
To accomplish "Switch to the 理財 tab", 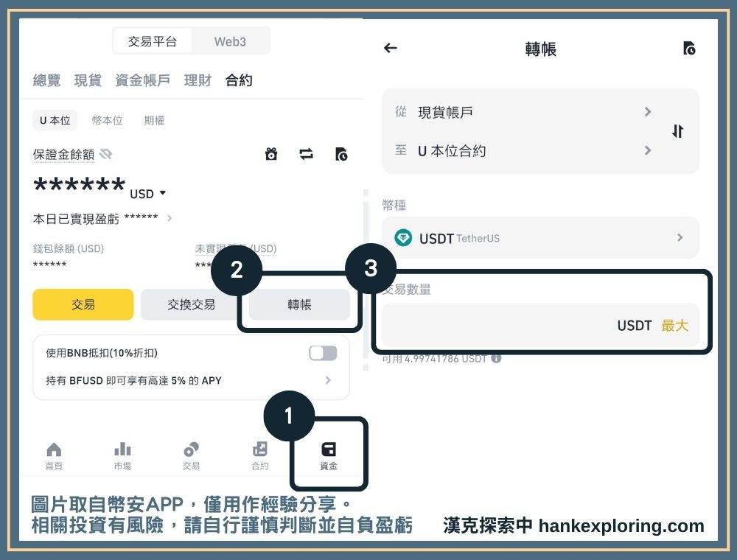I will pos(198,80).
